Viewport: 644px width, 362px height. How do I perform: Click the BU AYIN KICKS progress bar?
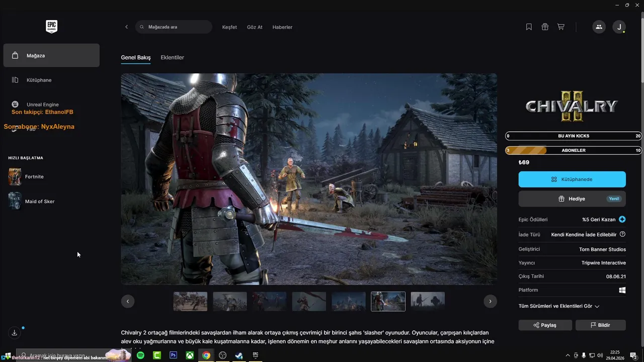574,136
